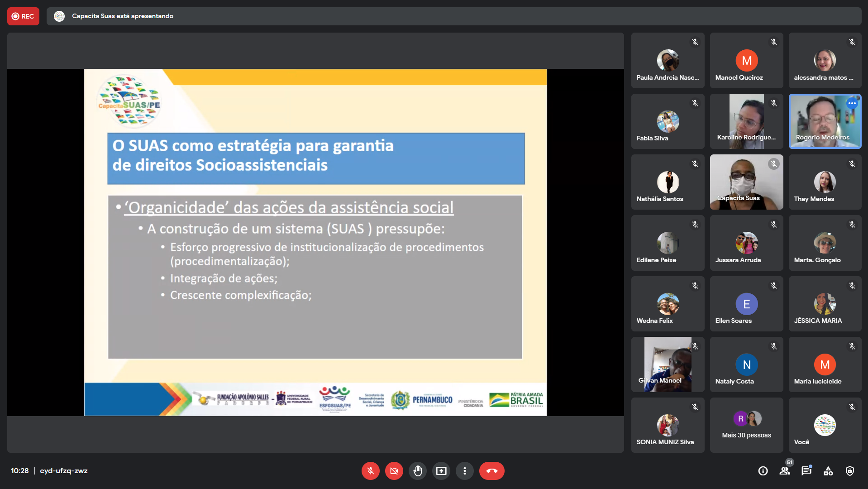Open the chat messages panel
868x489 pixels.
coord(806,471)
